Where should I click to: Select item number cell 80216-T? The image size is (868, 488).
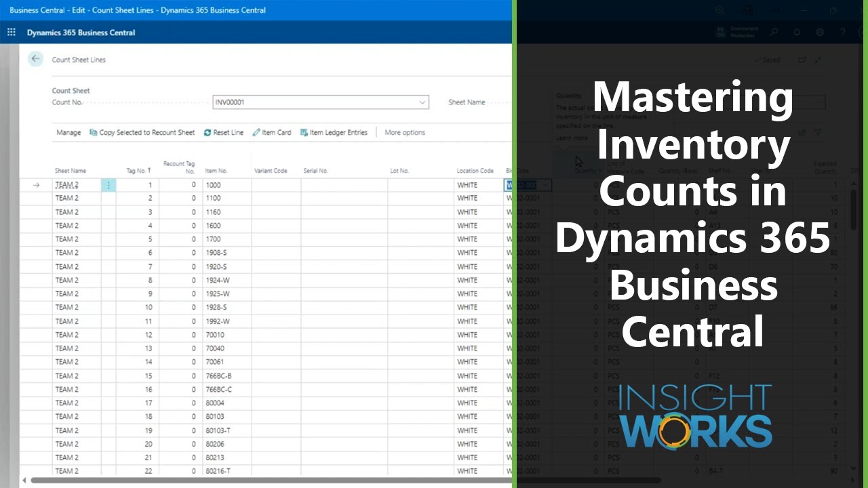click(227, 471)
